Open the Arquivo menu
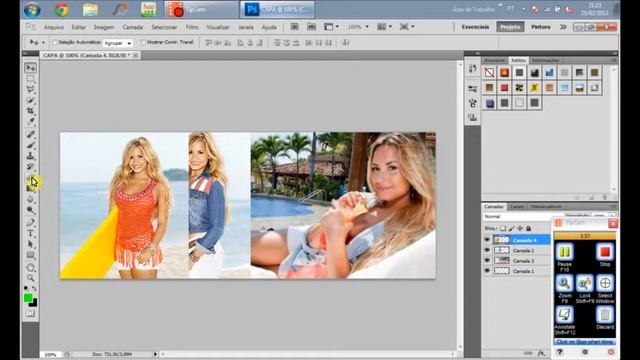The image size is (640, 360). click(x=53, y=27)
